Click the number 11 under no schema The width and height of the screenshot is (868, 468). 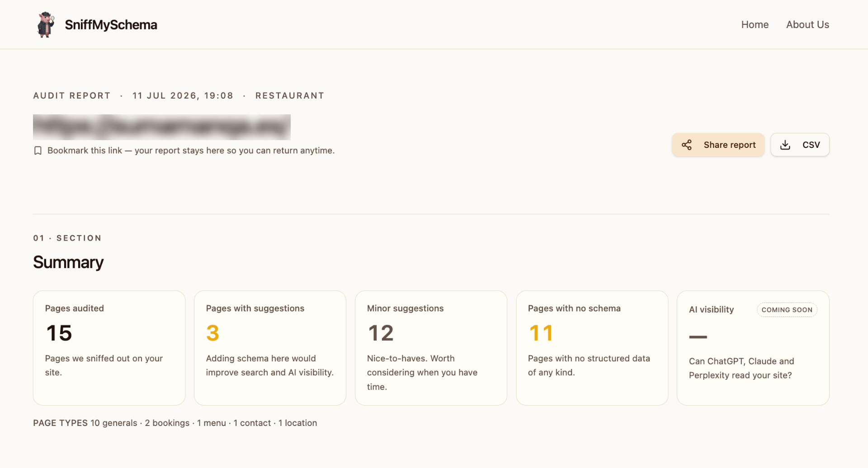click(541, 333)
